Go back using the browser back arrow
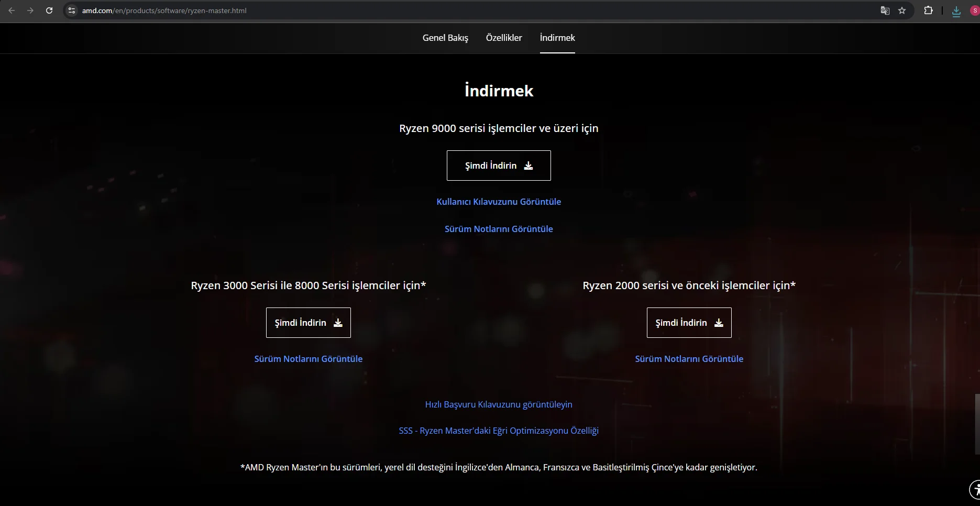Image resolution: width=980 pixels, height=506 pixels. pyautogui.click(x=12, y=10)
